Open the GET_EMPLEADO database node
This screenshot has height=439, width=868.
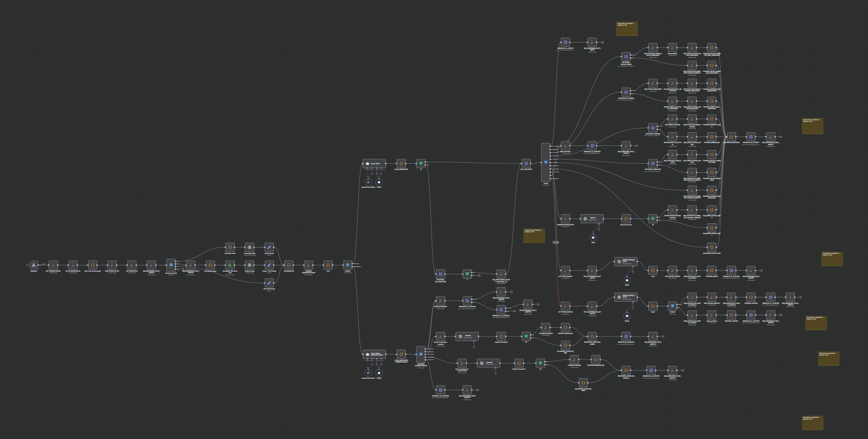132,265
